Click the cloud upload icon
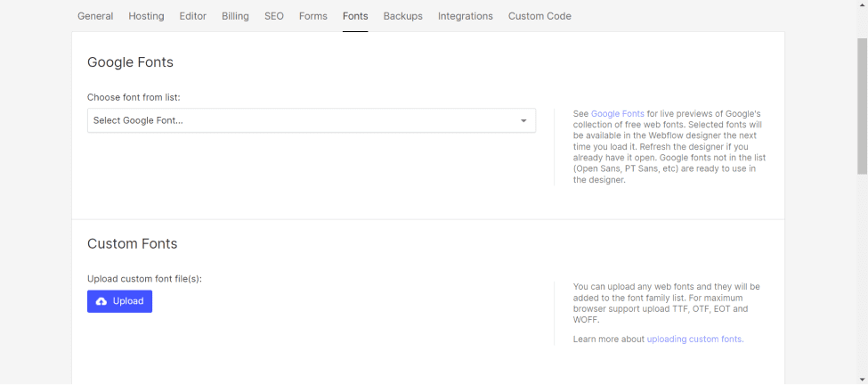 101,301
